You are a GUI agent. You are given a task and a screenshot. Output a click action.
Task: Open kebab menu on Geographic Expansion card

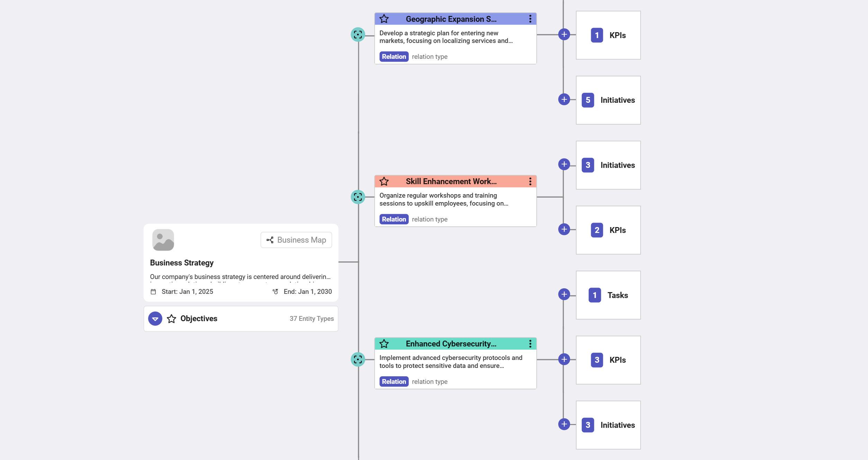530,19
